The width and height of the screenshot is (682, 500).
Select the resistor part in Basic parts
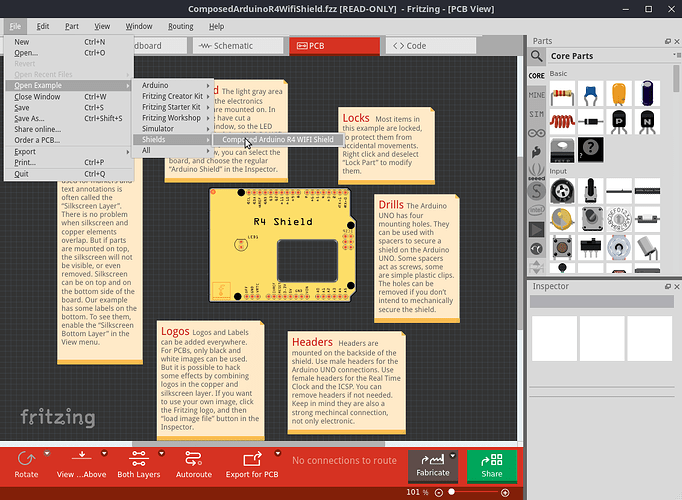click(562, 94)
